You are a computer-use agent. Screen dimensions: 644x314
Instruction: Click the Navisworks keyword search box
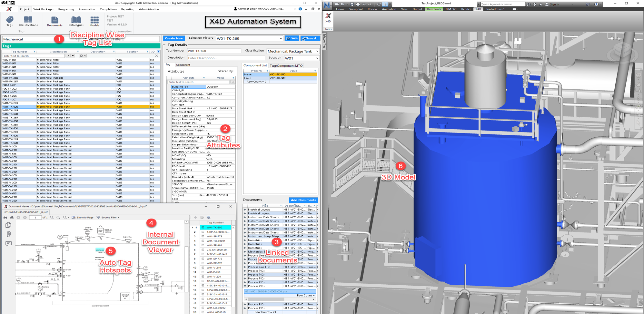pos(502,4)
